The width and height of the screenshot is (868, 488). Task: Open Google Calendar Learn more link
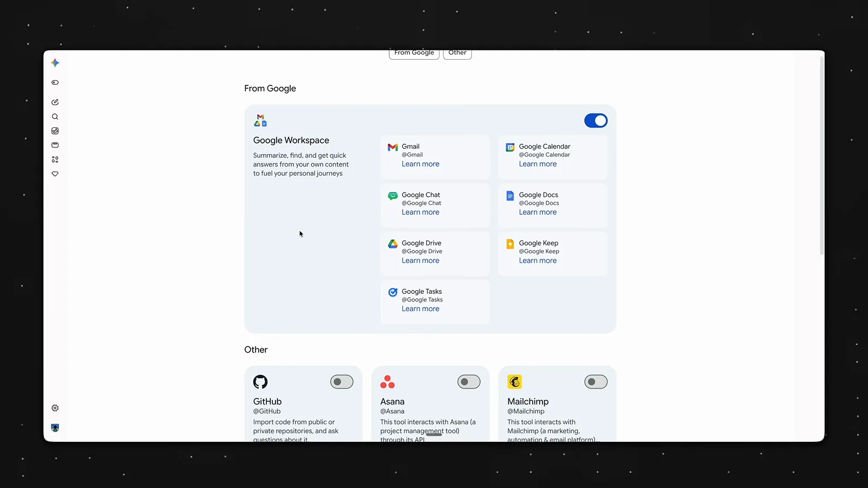click(x=538, y=164)
